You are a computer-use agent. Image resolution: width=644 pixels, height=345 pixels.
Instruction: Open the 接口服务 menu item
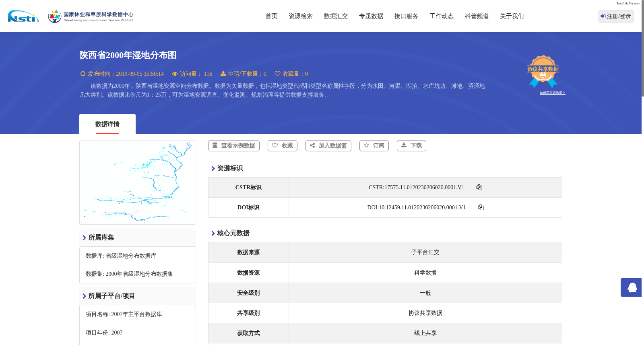click(x=406, y=16)
